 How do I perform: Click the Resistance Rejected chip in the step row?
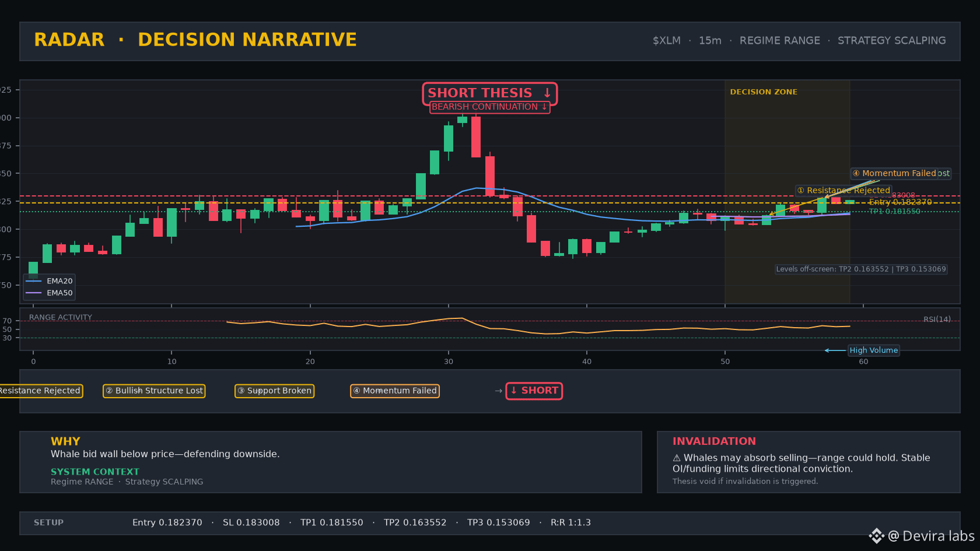click(x=41, y=391)
